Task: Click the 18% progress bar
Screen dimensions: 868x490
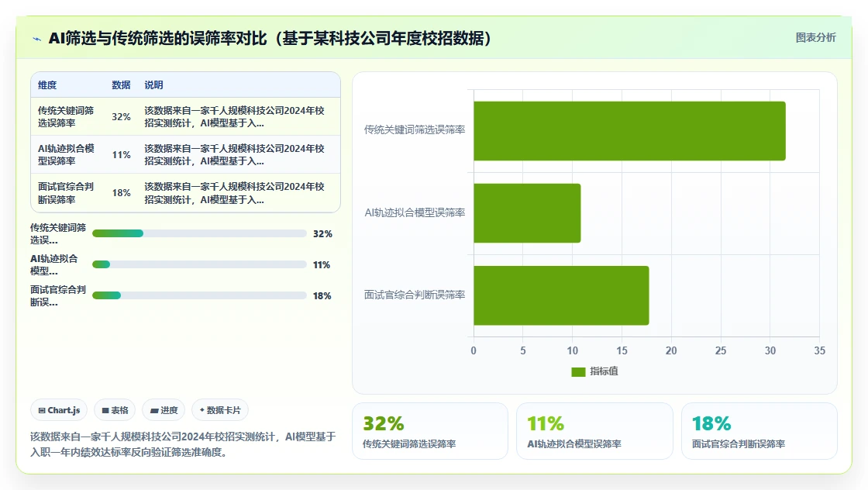Action: (199, 295)
